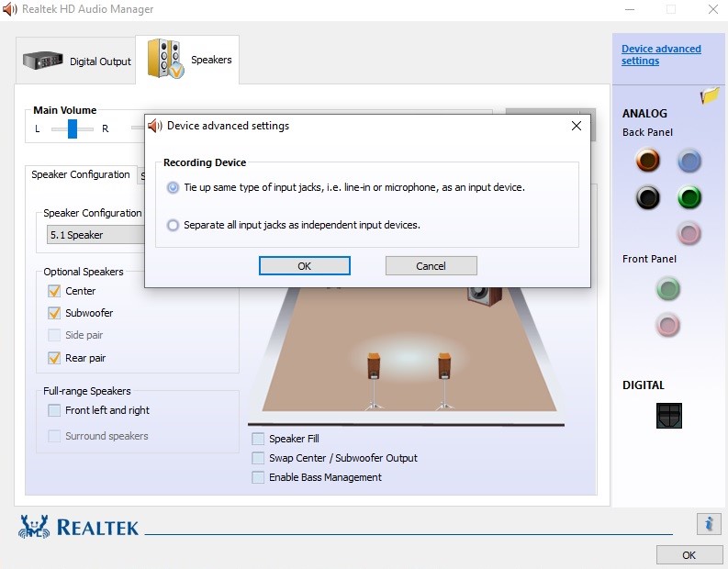Enable Swap Center / Subwoofer Output
This screenshot has width=728, height=569.
[x=258, y=458]
